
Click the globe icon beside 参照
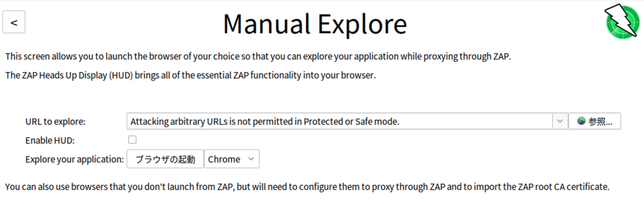[x=581, y=121]
